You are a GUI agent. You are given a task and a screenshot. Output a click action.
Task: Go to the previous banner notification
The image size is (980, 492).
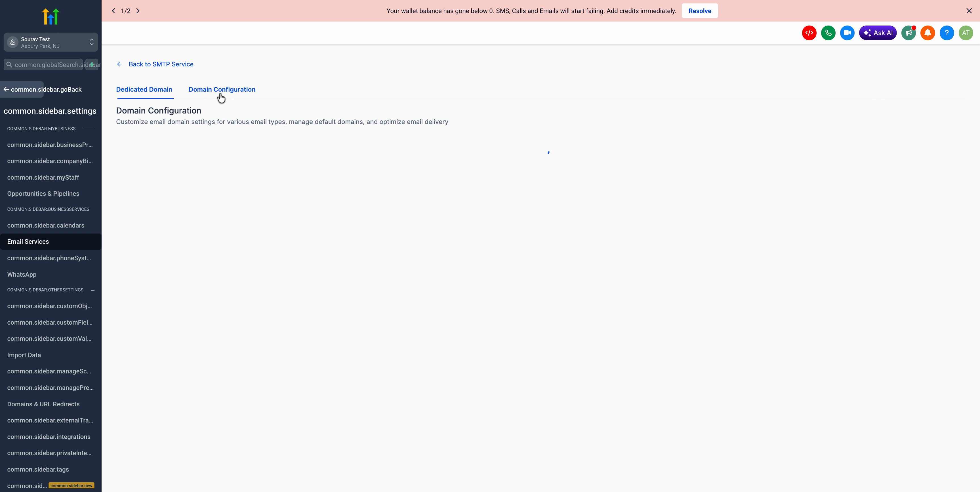pos(113,11)
